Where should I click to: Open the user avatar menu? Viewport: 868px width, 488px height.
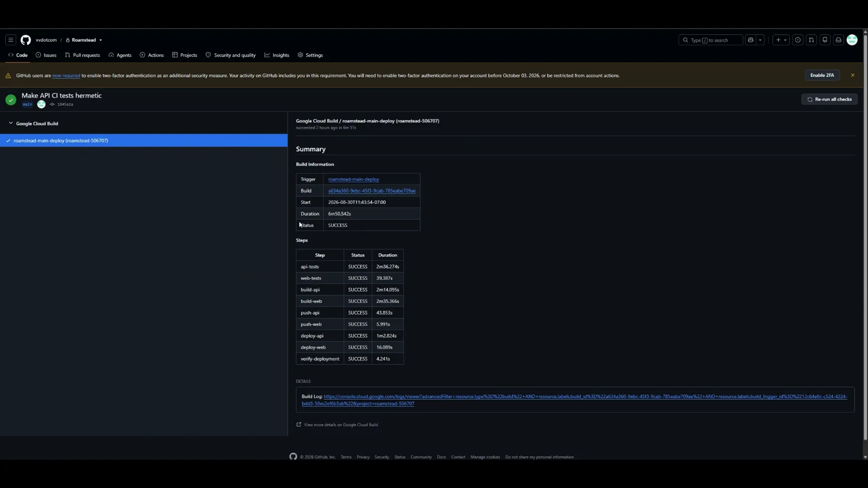point(852,40)
